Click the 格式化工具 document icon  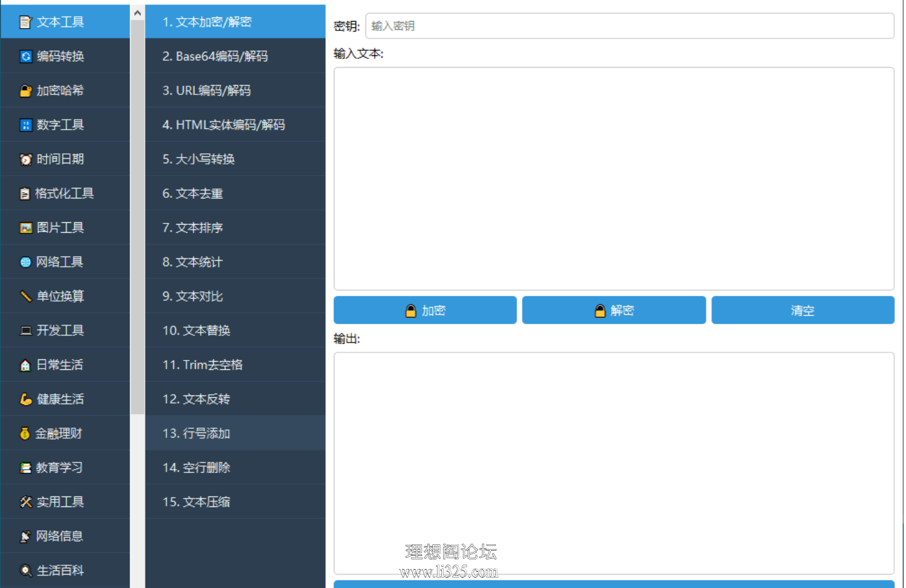click(x=25, y=194)
